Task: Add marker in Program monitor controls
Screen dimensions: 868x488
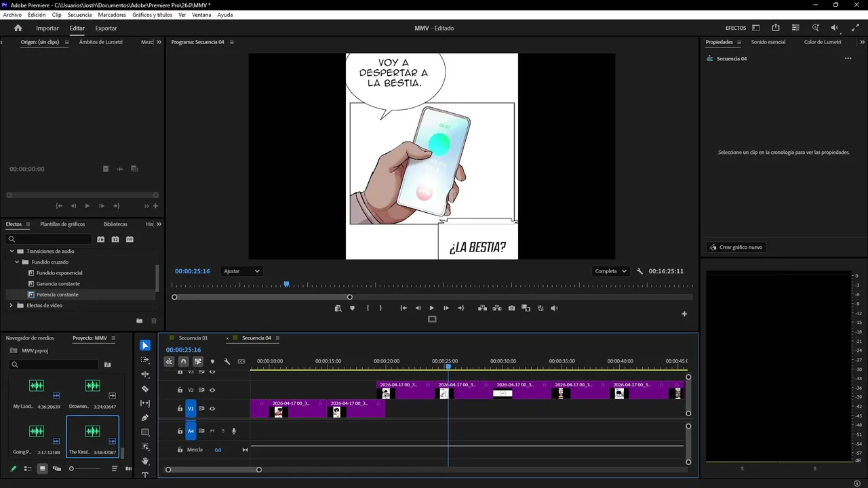Action: pyautogui.click(x=352, y=308)
